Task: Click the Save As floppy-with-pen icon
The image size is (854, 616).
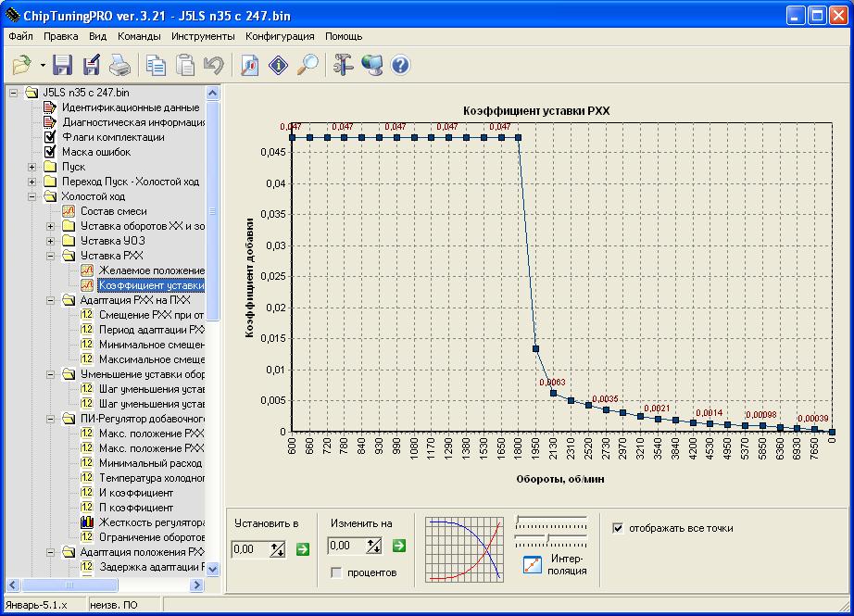Action: (x=91, y=65)
